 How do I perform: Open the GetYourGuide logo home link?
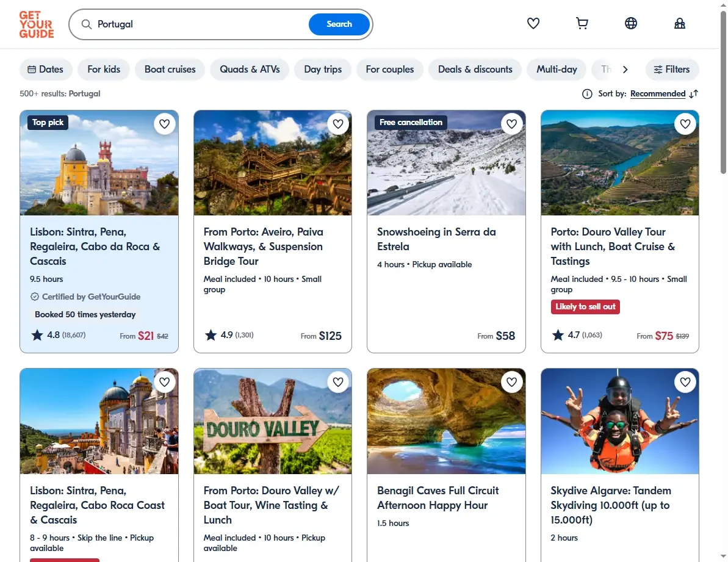pyautogui.click(x=36, y=24)
